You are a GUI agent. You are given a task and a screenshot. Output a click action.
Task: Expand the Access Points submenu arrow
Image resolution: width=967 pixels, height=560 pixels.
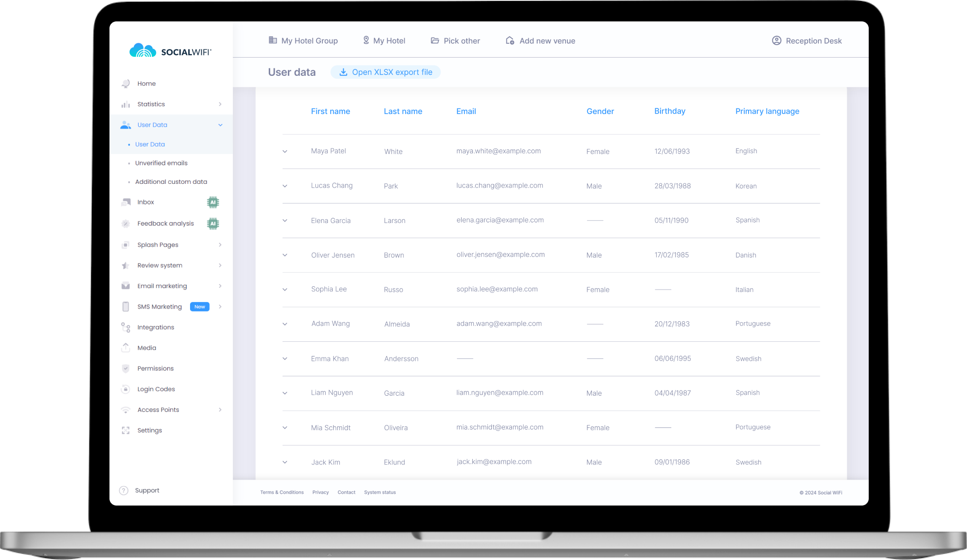click(220, 410)
